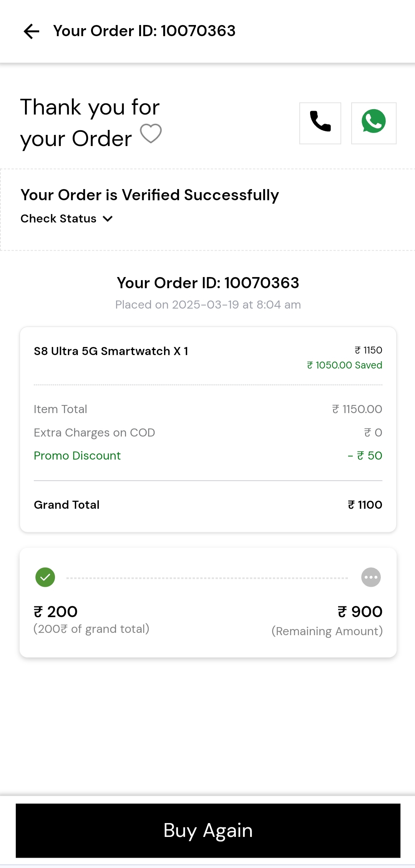The image size is (415, 868).
Task: Open Check Status details
Action: (59, 219)
